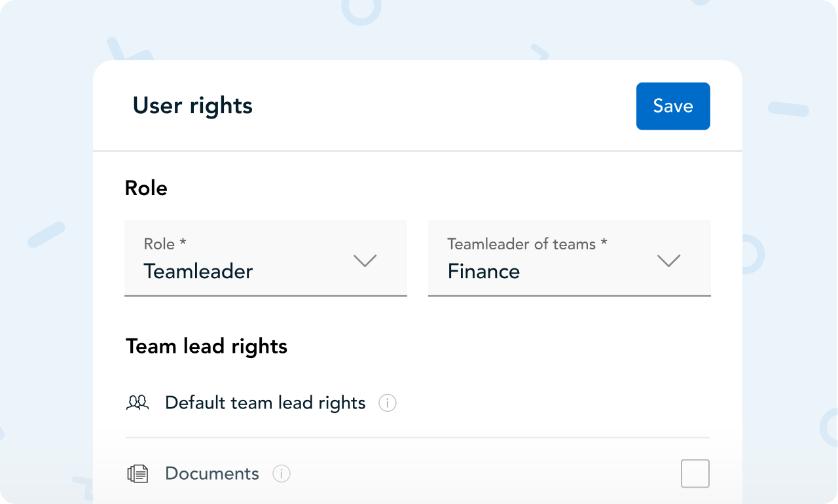This screenshot has height=504, width=838.
Task: Click the divider under Default team lead rights
Action: [x=417, y=437]
